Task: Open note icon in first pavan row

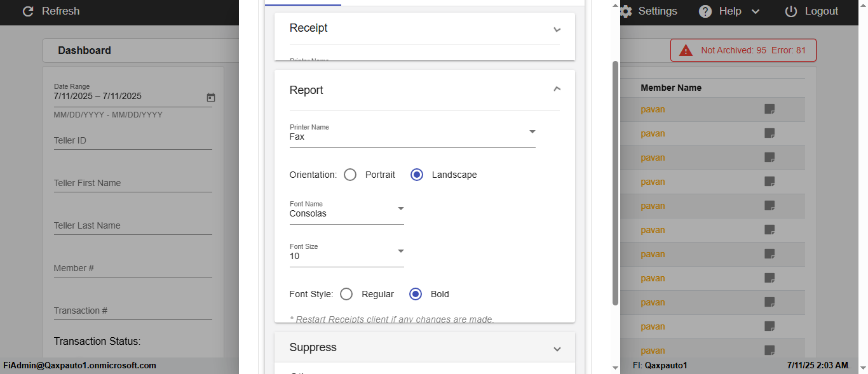Action: pyautogui.click(x=770, y=109)
